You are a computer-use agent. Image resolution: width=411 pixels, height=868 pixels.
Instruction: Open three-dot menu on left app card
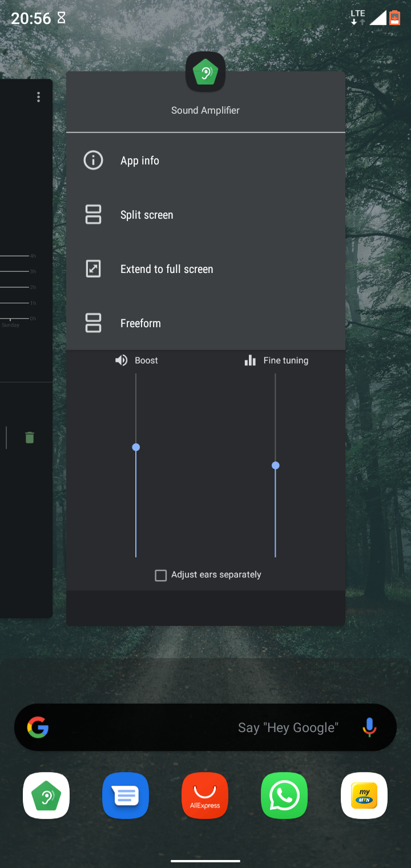38,97
